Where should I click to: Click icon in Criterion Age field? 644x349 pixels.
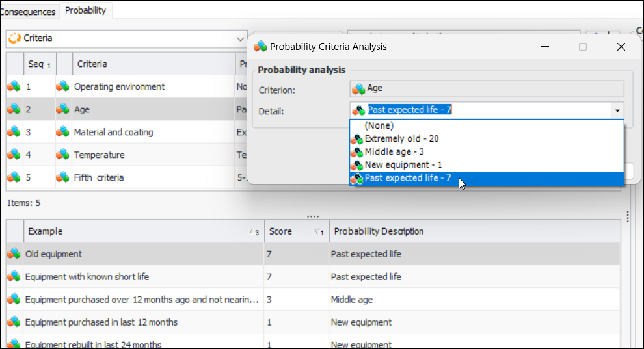(x=358, y=88)
